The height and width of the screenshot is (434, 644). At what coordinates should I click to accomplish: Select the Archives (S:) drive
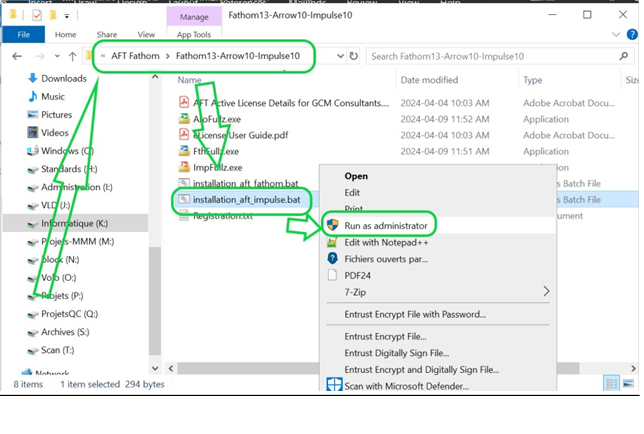coord(58,332)
